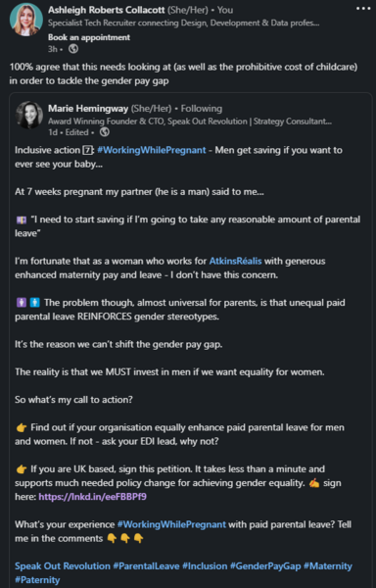Open the three-dot post options menu

(363, 8)
